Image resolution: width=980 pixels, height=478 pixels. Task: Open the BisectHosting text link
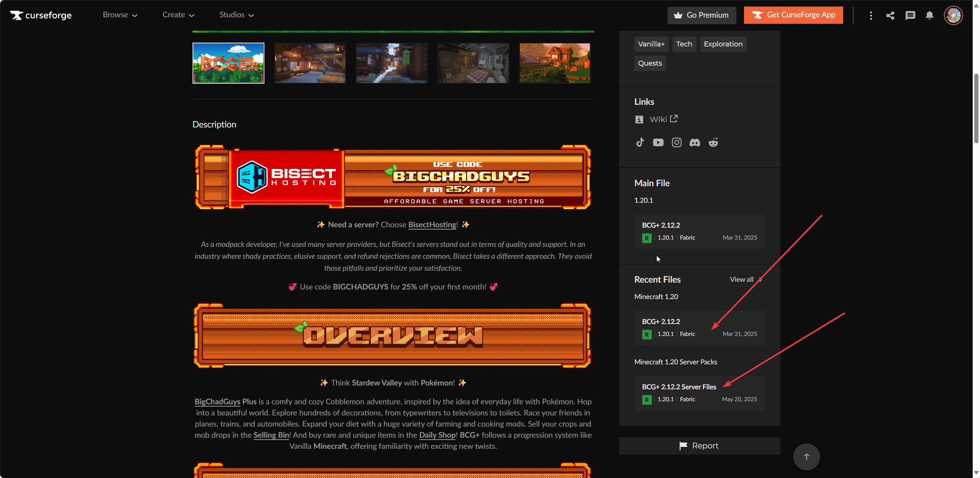(432, 225)
